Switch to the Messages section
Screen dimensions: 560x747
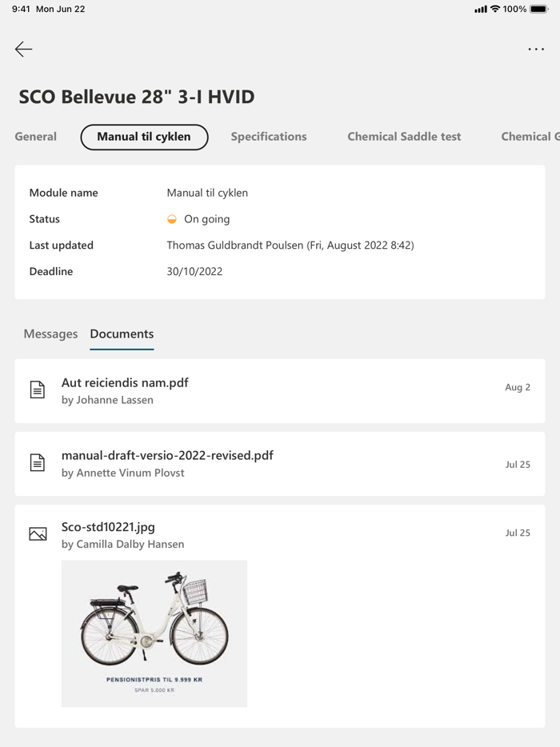tap(50, 334)
